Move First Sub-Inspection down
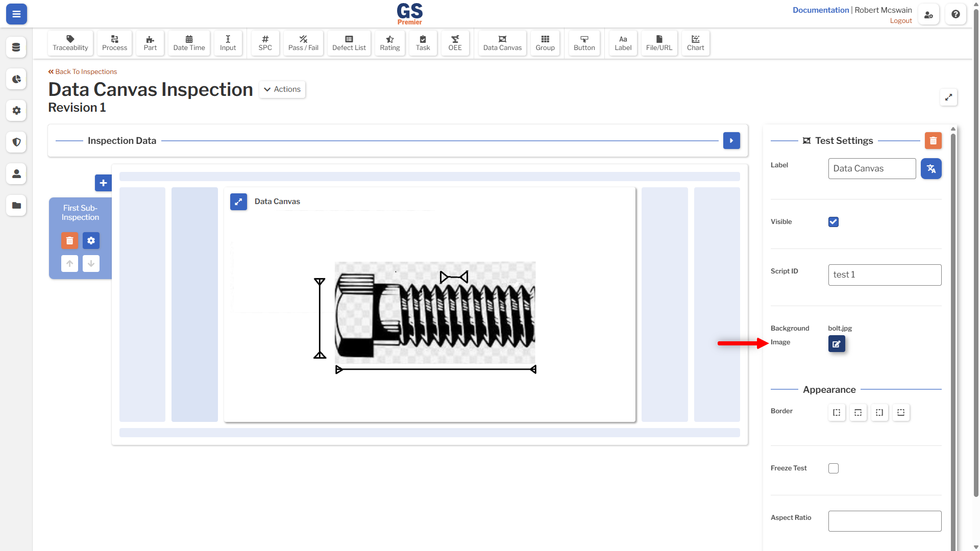980x551 pixels. coord(91,264)
